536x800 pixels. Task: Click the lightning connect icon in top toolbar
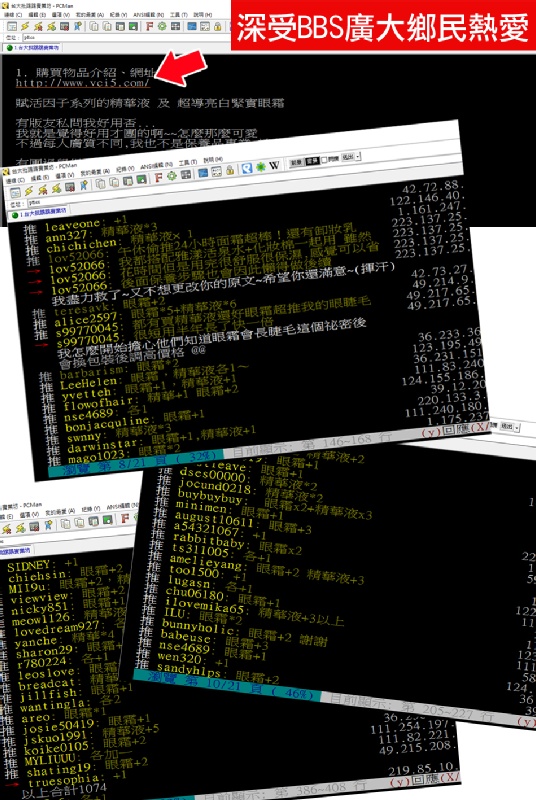click(25, 27)
